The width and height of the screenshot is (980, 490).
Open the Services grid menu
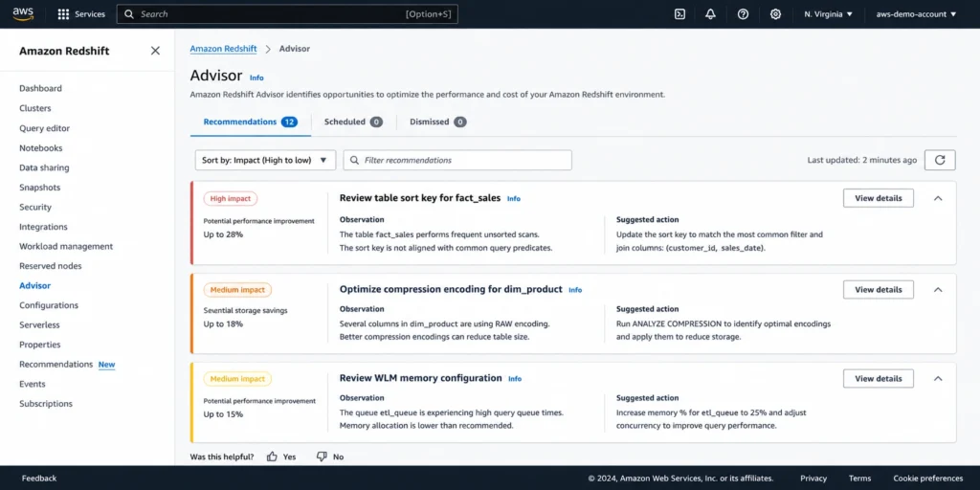81,13
